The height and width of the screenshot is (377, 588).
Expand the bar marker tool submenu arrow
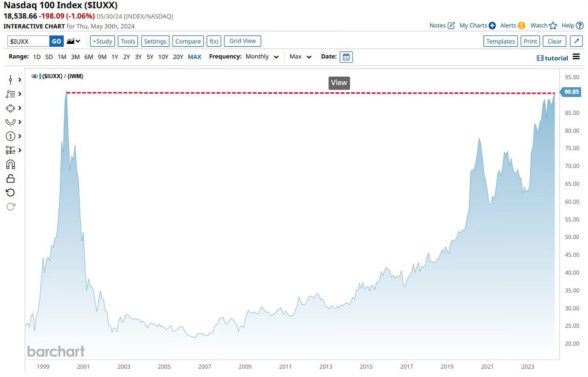19,80
